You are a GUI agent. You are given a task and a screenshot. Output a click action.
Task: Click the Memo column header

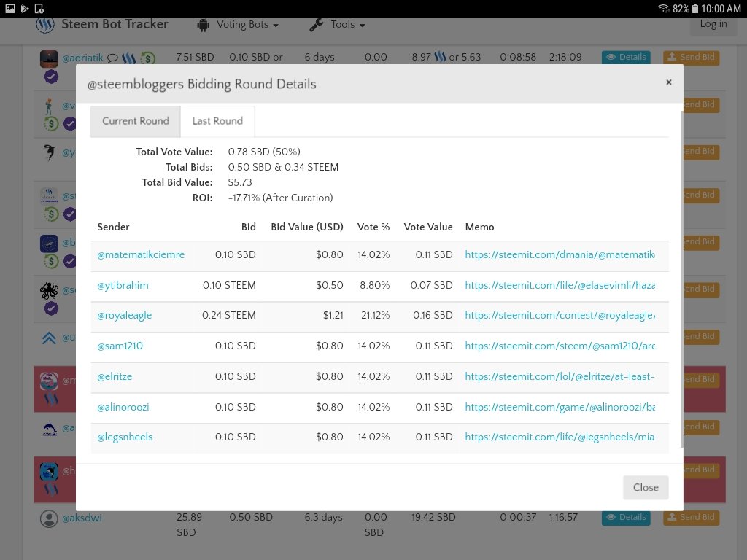[480, 227]
